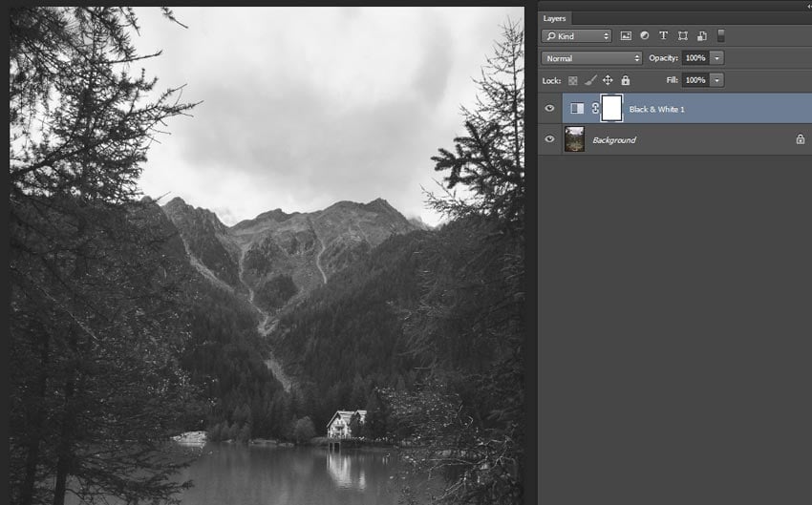Filter layers by pixel layer icon

626,35
